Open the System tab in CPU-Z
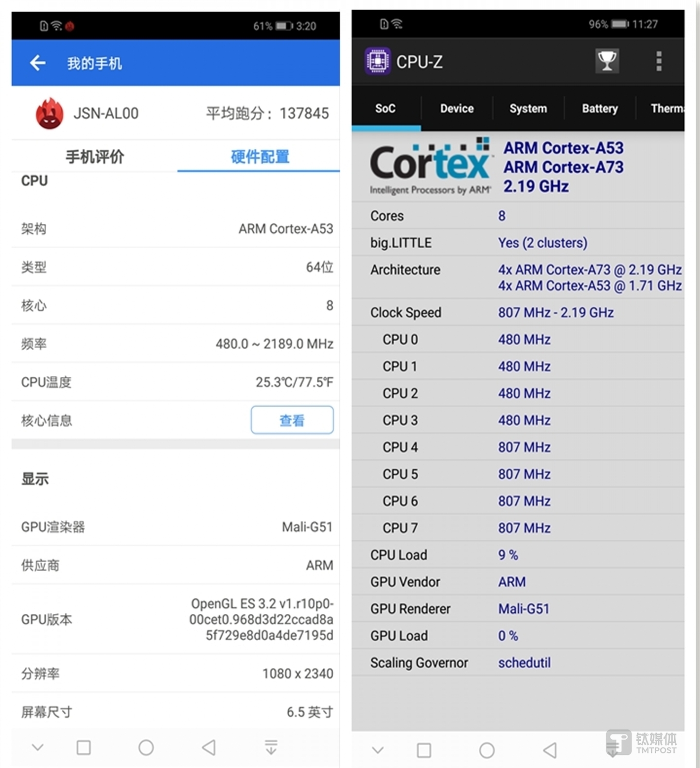 pos(528,108)
